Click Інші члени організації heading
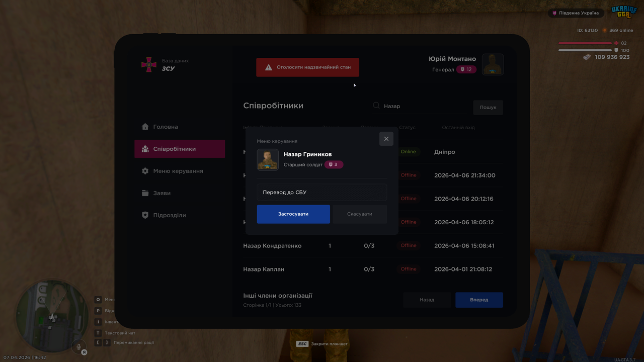644x362 pixels. 278,296
